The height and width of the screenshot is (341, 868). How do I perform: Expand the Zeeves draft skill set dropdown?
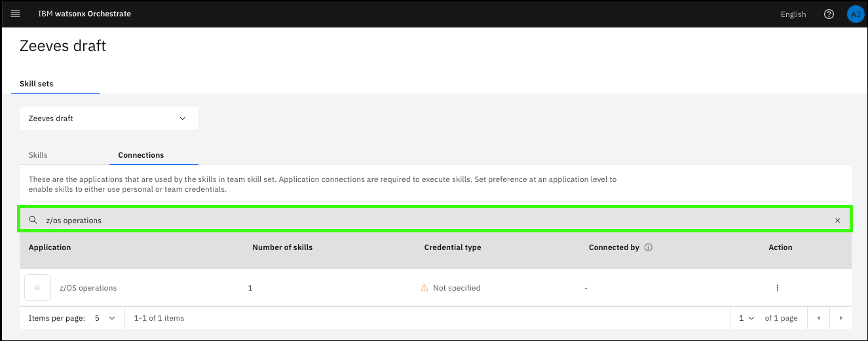tap(108, 118)
